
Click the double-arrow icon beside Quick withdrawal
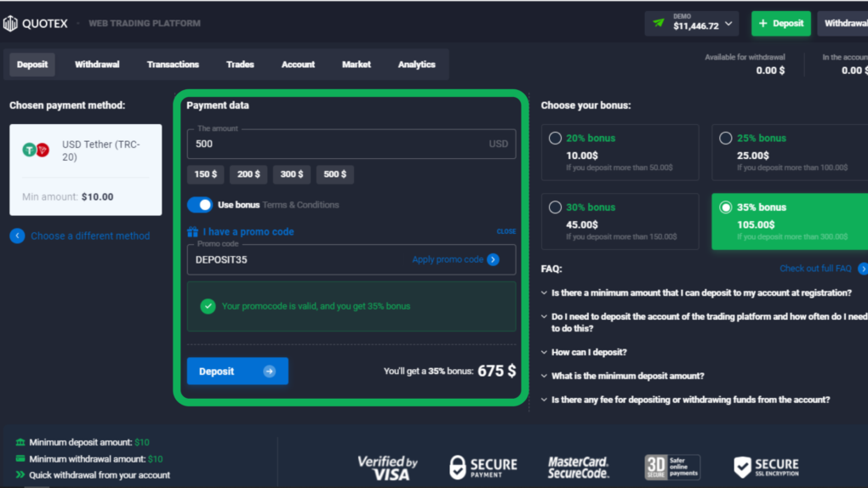pos(20,474)
